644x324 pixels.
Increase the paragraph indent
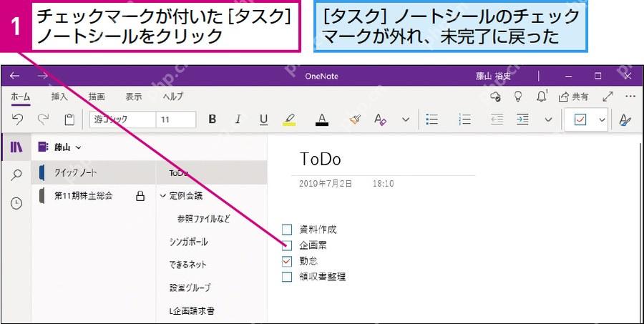click(x=522, y=119)
